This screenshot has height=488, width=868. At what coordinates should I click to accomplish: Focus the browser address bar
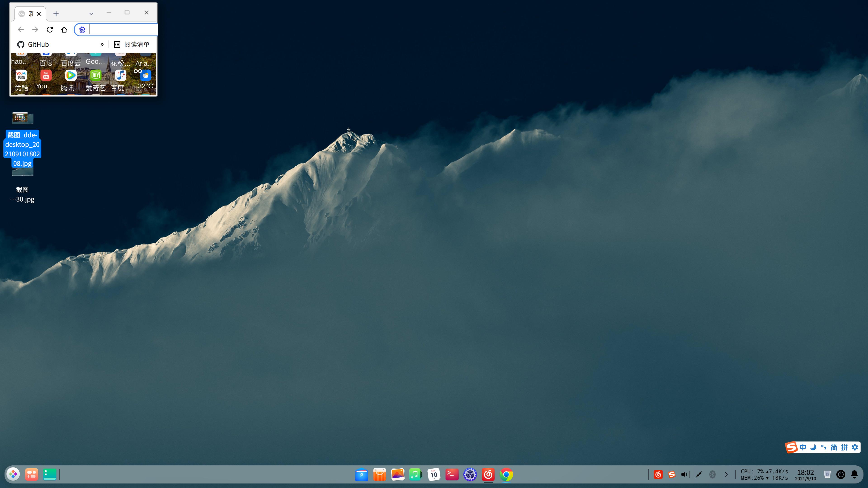pyautogui.click(x=121, y=30)
